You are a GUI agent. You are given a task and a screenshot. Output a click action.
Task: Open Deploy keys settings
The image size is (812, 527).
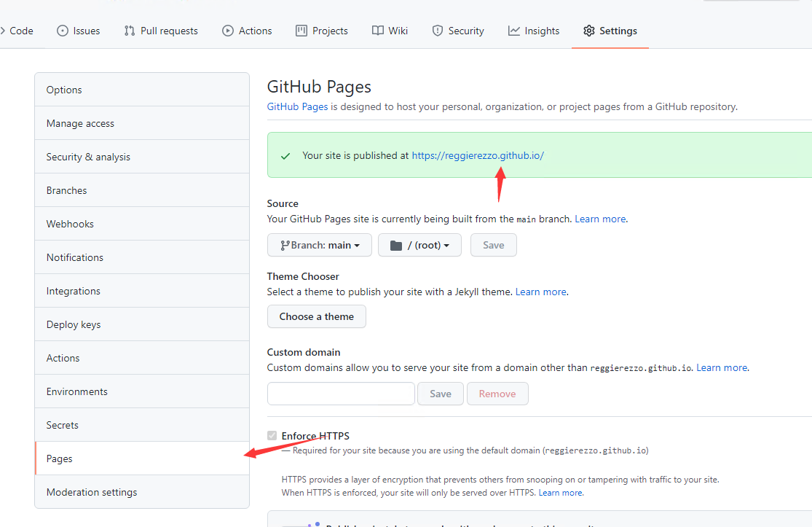click(x=142, y=324)
